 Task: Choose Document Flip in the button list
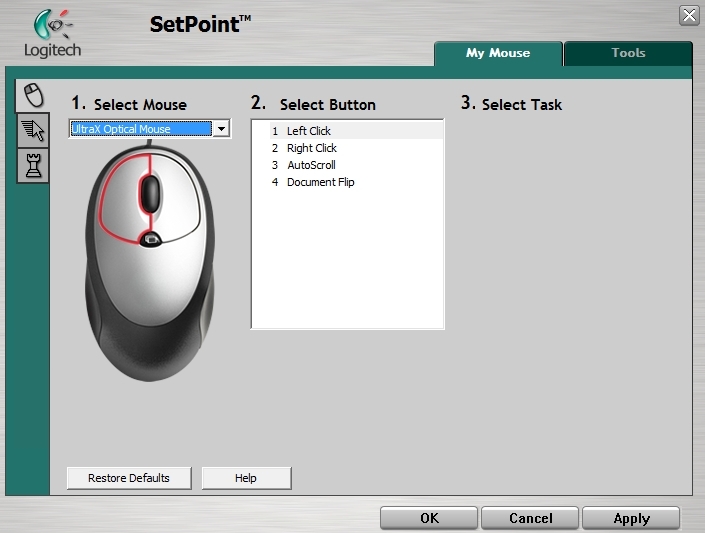pos(320,182)
